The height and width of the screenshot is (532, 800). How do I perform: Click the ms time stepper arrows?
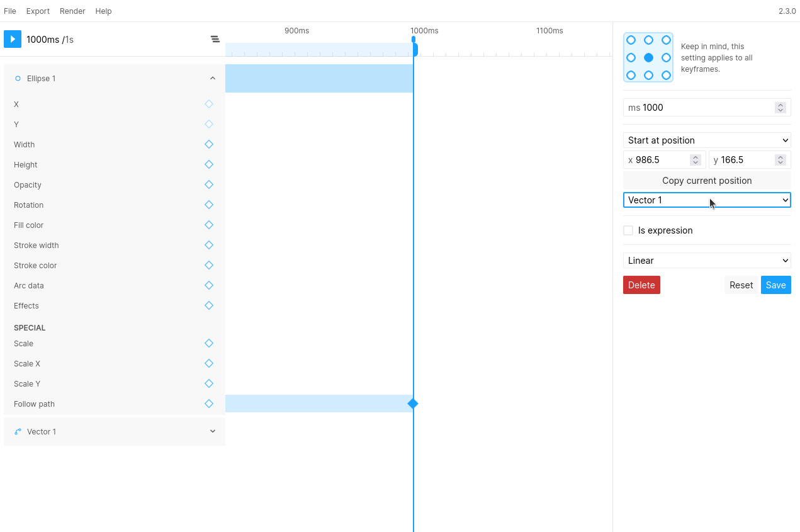[780, 108]
